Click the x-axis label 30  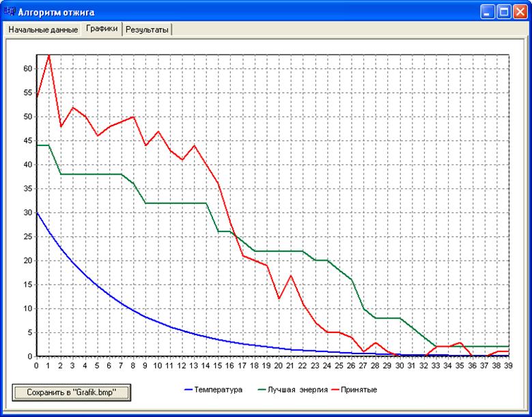(400, 365)
